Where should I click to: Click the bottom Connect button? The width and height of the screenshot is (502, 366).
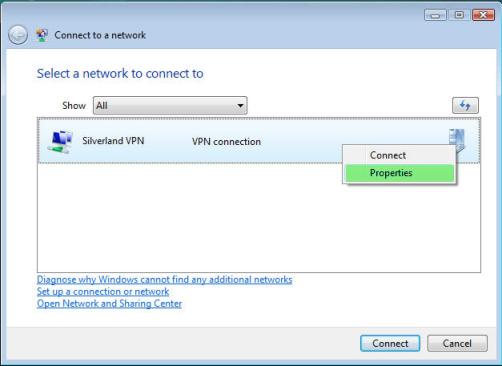390,343
